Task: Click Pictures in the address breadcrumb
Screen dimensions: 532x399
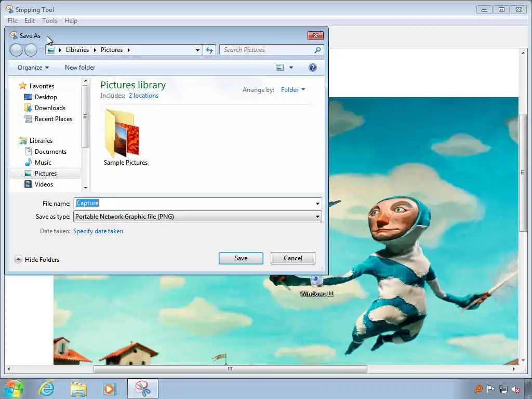Action: 112,50
